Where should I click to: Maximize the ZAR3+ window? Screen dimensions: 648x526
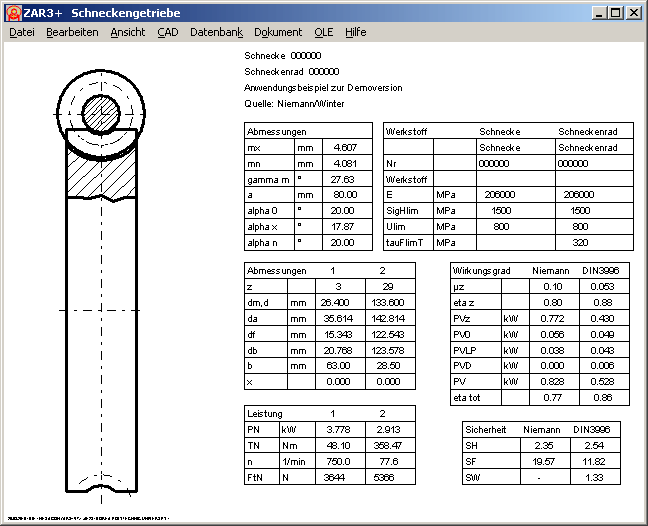coord(615,12)
